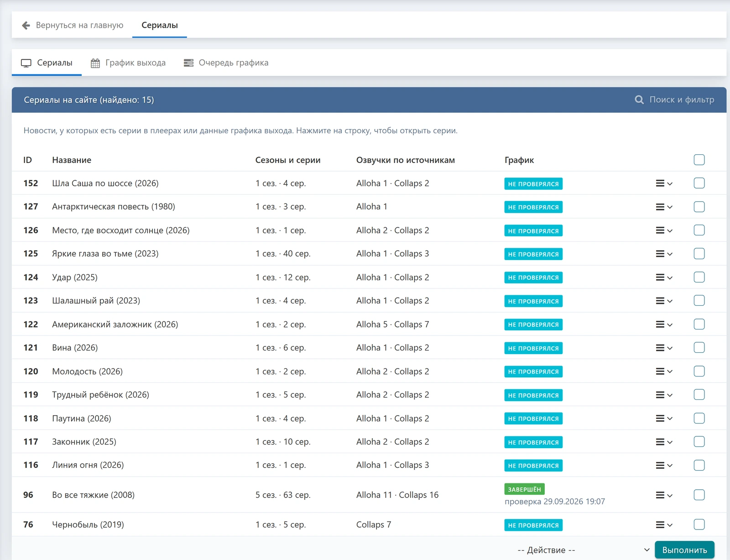Viewport: 730px width, 560px height.
Task: Click the queue icon of Очередь графика
Action: coord(188,63)
